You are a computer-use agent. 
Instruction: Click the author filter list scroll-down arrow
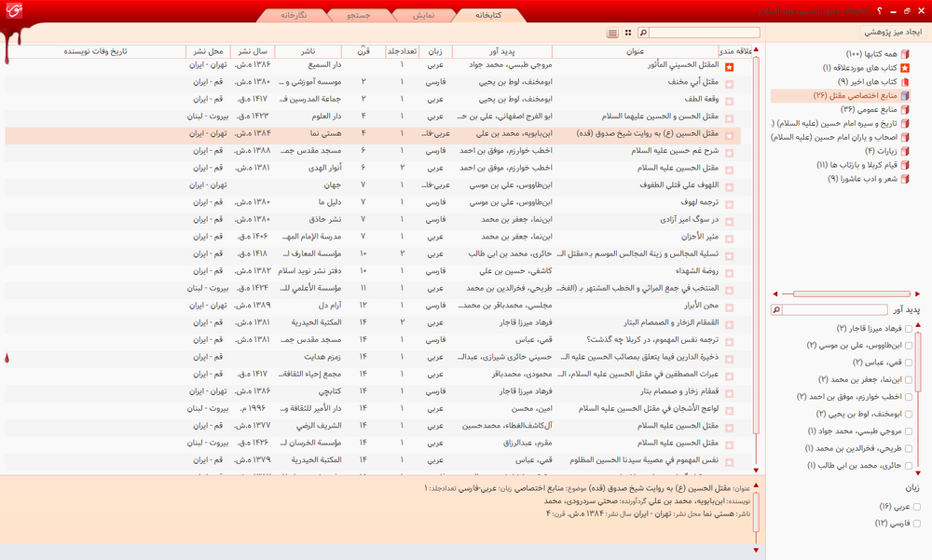918,473
